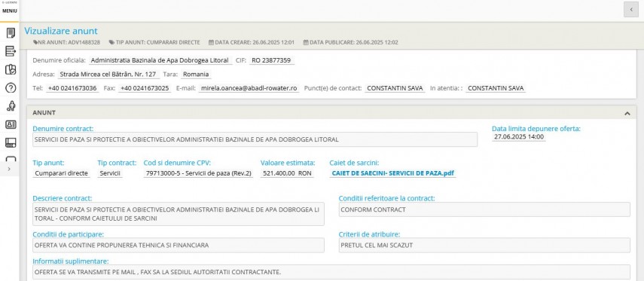This screenshot has height=281, width=644.
Task: Click the ID card sidebar icon
Action: [11, 124]
